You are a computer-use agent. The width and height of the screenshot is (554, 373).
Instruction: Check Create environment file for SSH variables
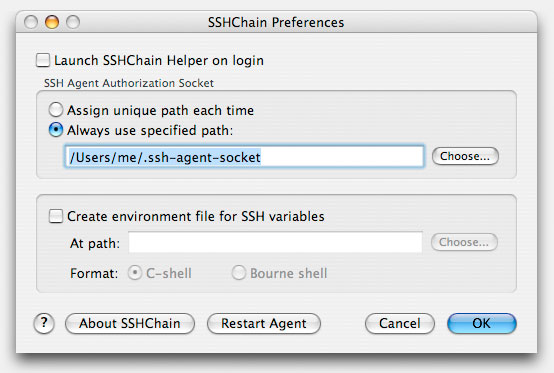(x=55, y=216)
